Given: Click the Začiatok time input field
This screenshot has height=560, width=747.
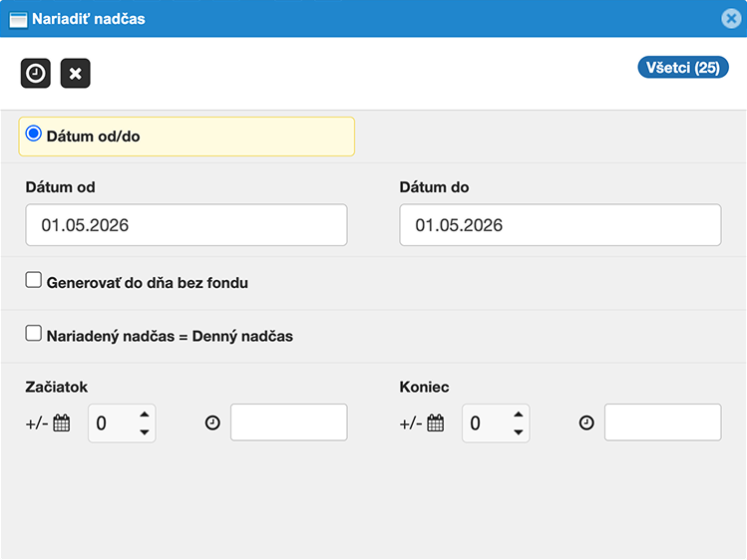Looking at the screenshot, I should [288, 422].
